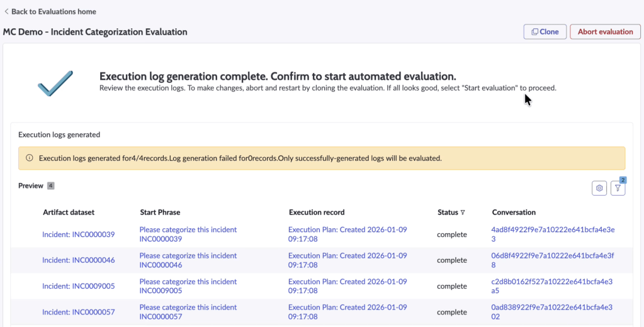This screenshot has height=327, width=644.
Task: Click the large checkmark completion icon
Action: [x=55, y=82]
